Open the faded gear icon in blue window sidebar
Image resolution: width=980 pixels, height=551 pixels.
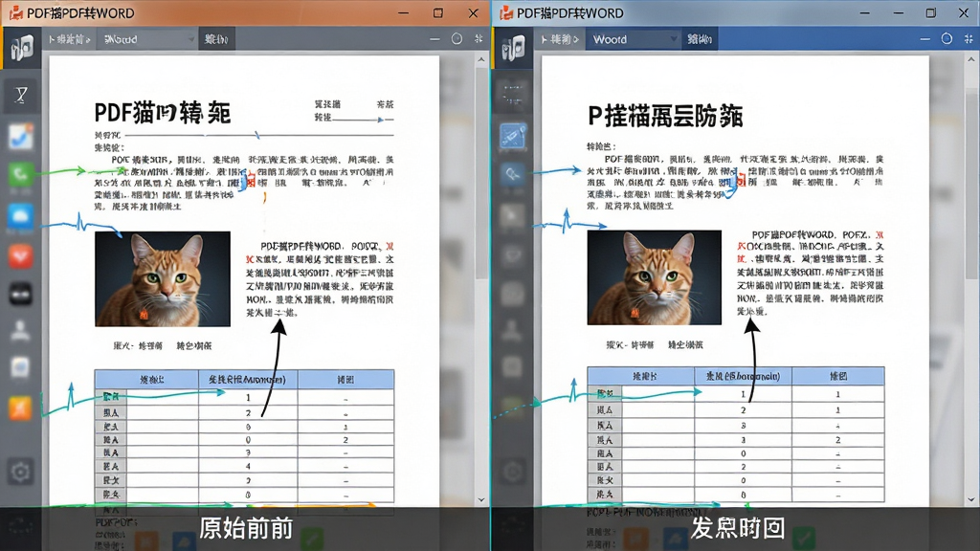point(513,472)
